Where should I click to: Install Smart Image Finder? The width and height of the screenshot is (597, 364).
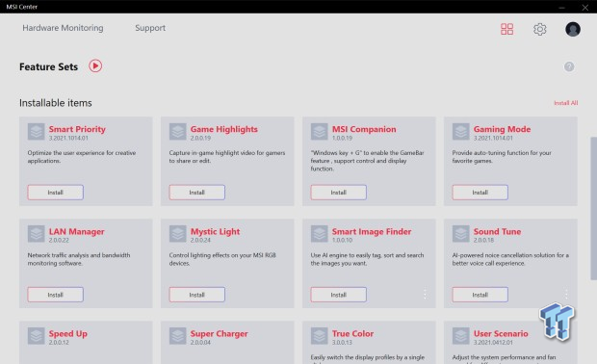(x=339, y=295)
